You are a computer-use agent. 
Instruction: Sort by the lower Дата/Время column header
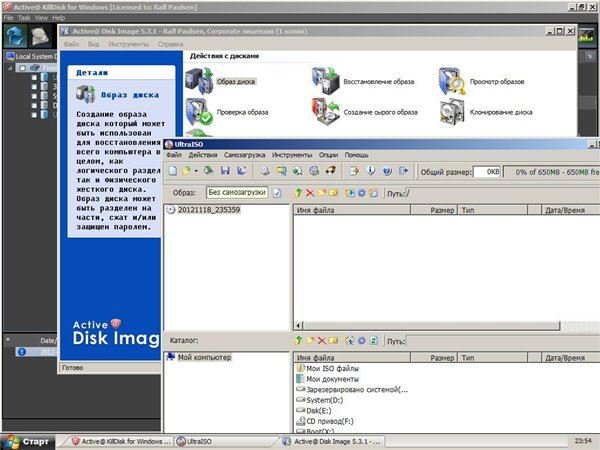point(570,358)
